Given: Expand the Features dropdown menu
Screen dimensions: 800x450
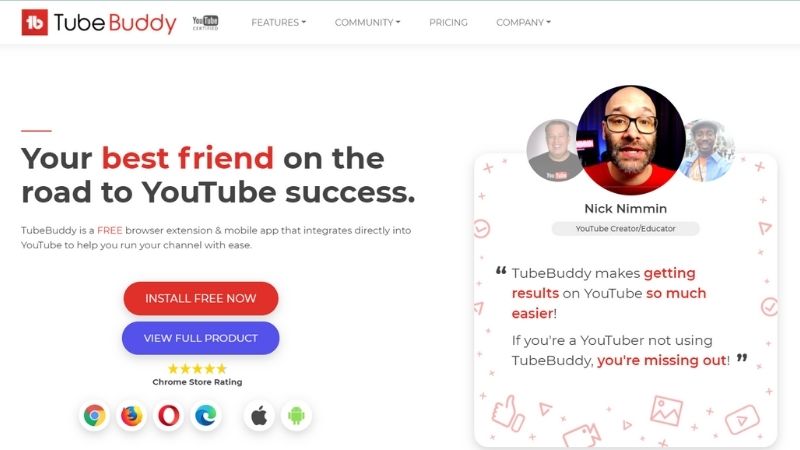Looking at the screenshot, I should pyautogui.click(x=279, y=22).
